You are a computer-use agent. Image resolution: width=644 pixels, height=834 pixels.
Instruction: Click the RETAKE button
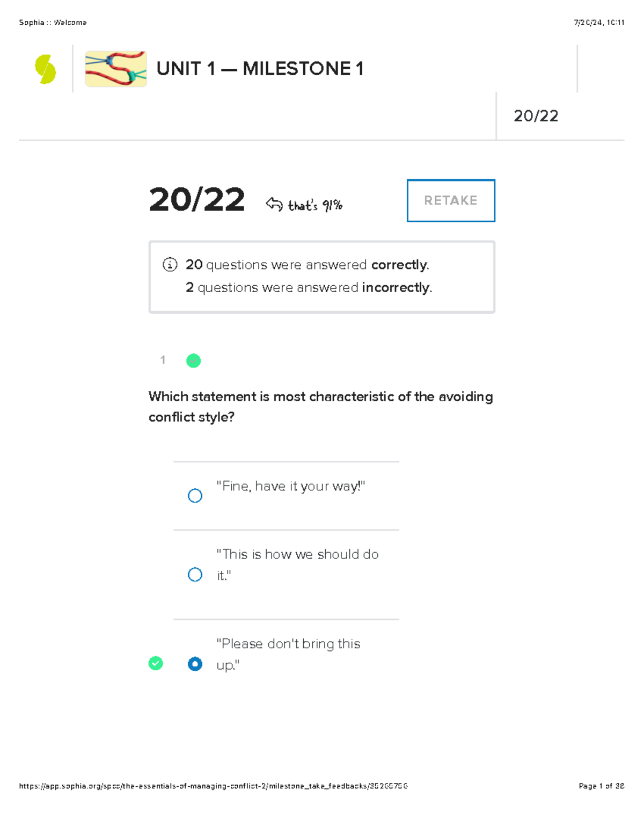451,200
